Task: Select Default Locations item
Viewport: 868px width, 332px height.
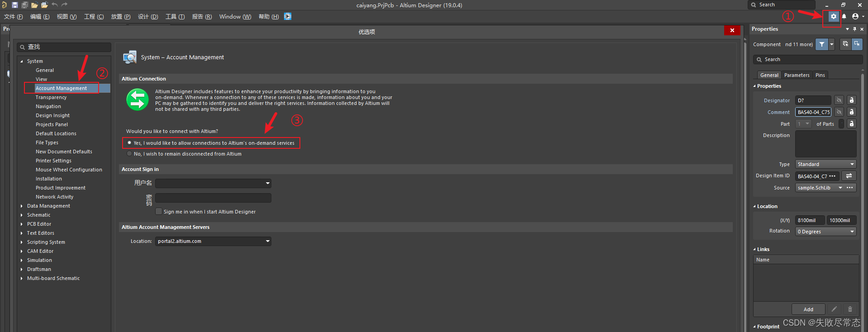Action: coord(56,133)
